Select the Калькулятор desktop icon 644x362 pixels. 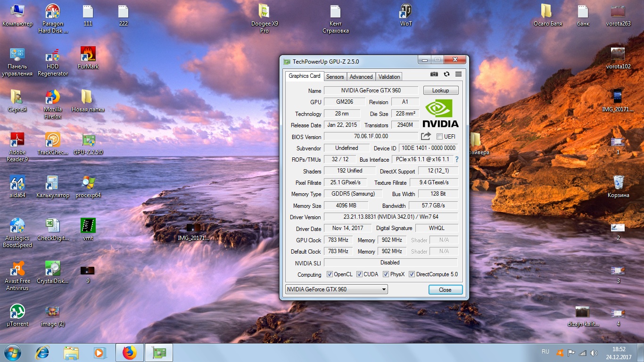[x=53, y=187]
